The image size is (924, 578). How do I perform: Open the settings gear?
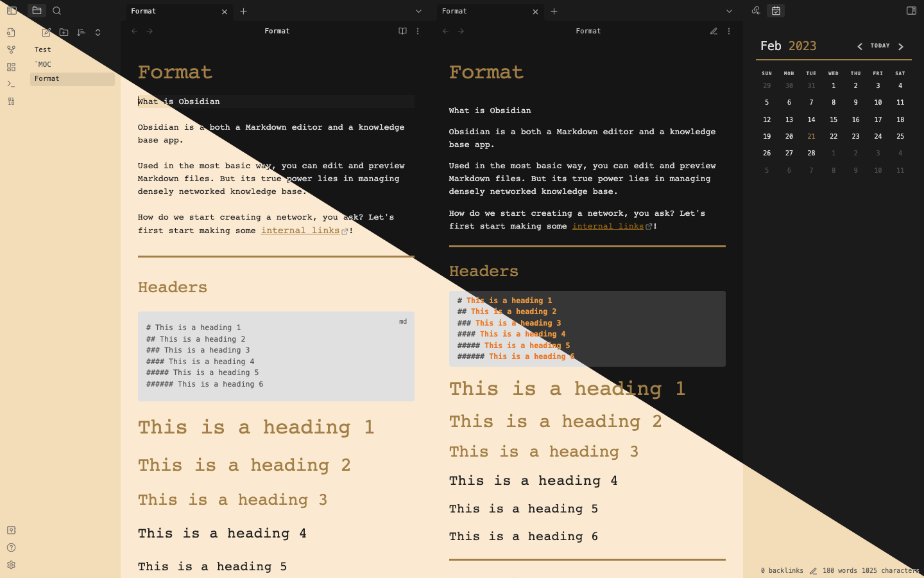(11, 565)
